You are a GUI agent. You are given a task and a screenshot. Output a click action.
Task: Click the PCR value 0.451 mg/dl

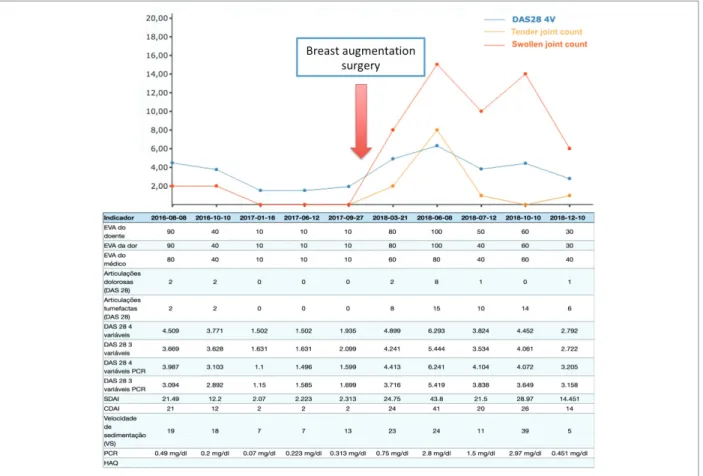(569, 454)
